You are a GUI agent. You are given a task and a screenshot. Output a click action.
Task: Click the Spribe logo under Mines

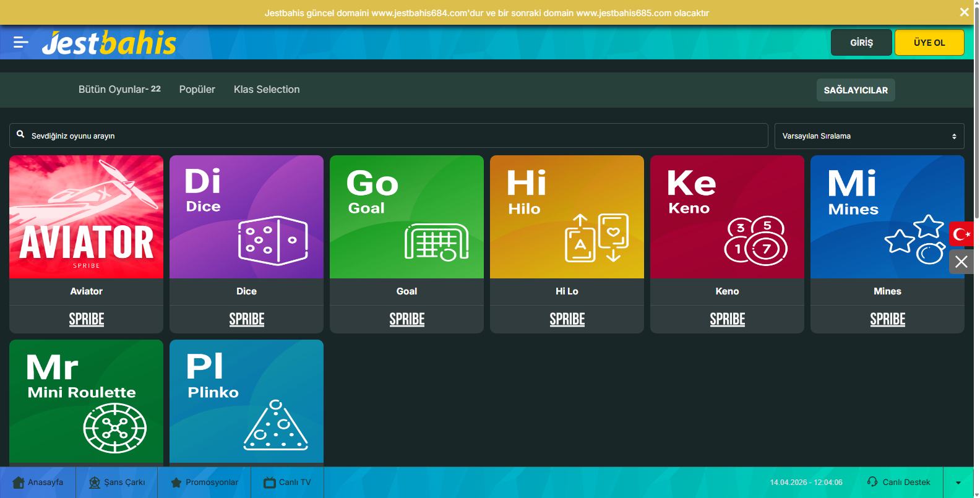click(x=888, y=319)
